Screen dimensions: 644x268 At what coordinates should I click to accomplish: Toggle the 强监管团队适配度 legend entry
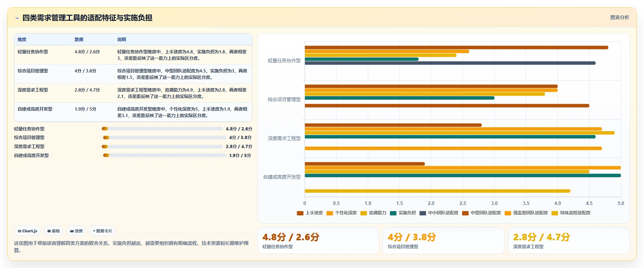pos(526,213)
